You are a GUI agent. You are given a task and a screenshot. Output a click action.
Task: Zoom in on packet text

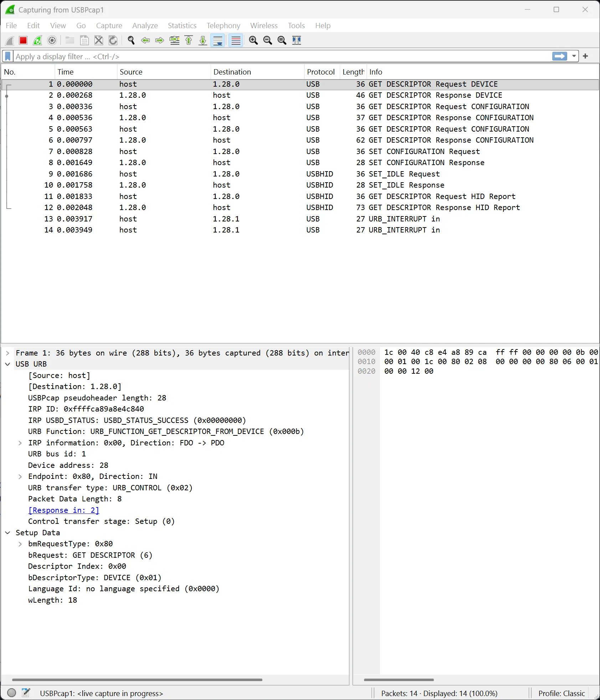(253, 40)
